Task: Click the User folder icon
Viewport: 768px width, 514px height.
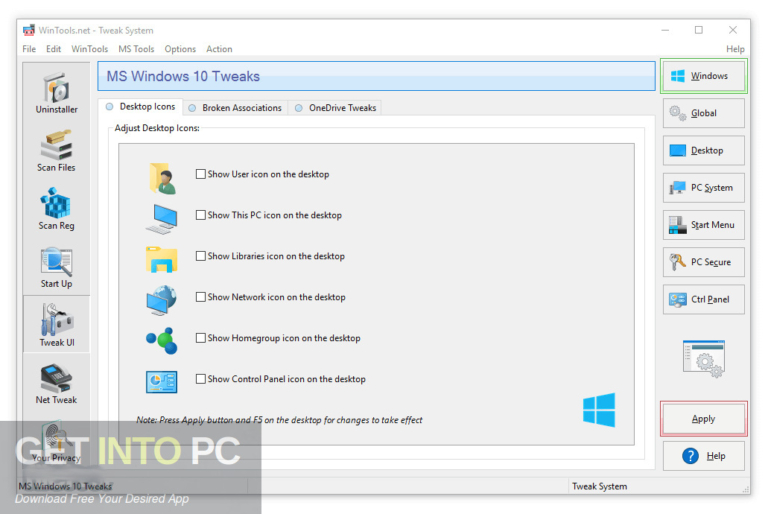Action: (x=162, y=178)
